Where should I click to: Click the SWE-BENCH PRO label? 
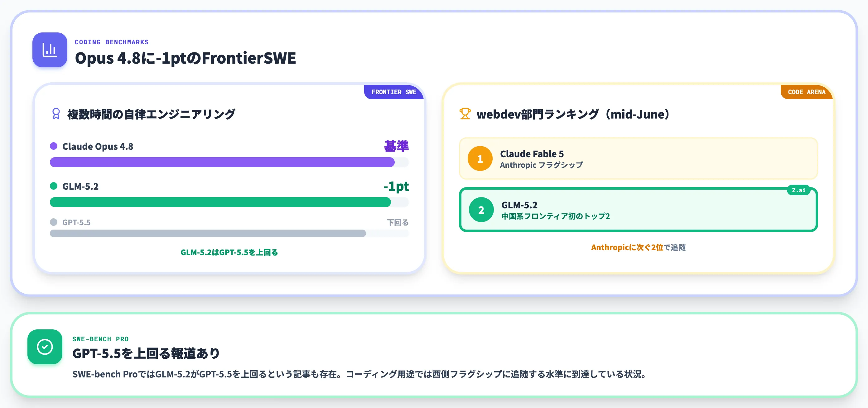point(100,339)
